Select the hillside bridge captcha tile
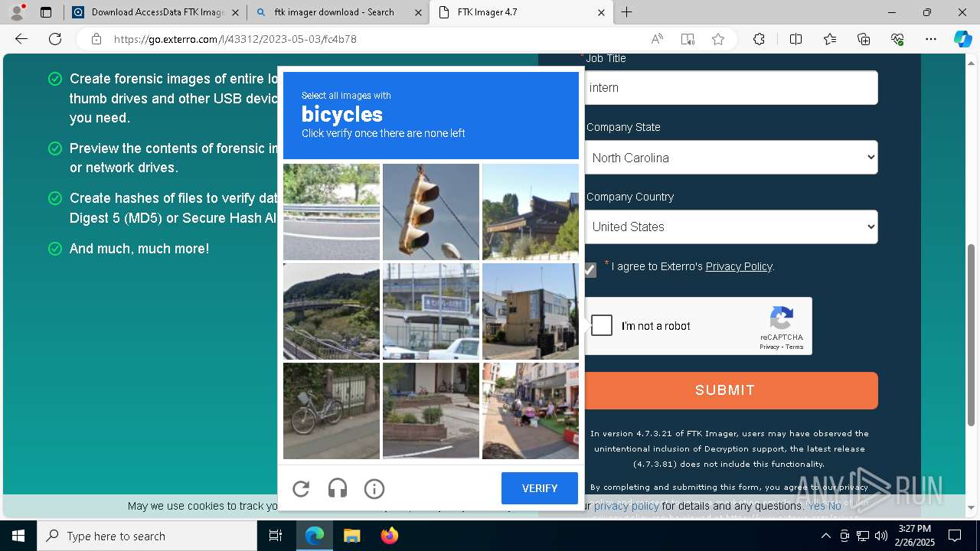Image resolution: width=980 pixels, height=551 pixels. point(332,311)
